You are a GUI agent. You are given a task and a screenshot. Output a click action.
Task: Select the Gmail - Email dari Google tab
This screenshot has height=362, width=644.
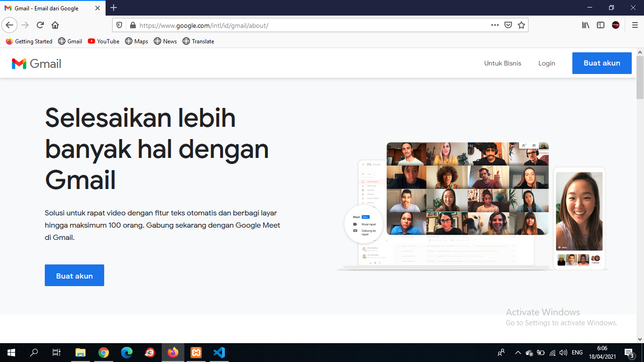coord(53,8)
